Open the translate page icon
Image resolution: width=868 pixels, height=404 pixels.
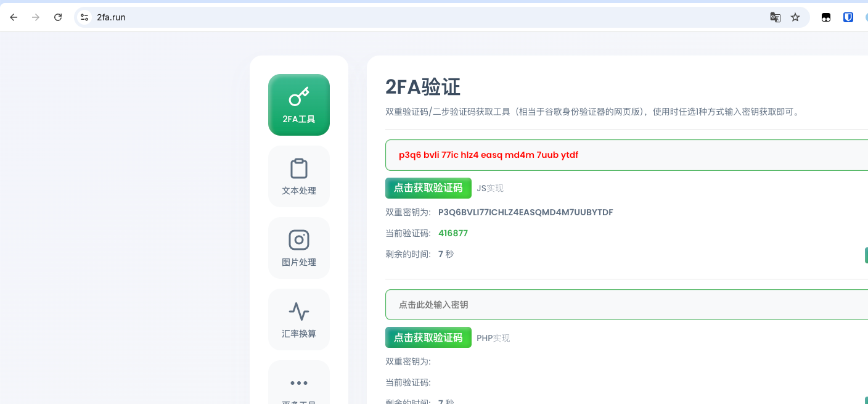[776, 17]
